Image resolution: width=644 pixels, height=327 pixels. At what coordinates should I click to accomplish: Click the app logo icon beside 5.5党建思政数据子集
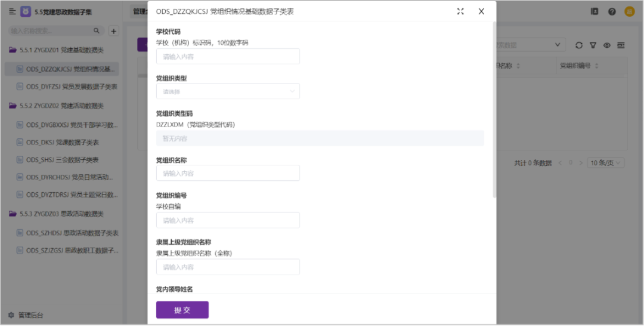point(26,12)
